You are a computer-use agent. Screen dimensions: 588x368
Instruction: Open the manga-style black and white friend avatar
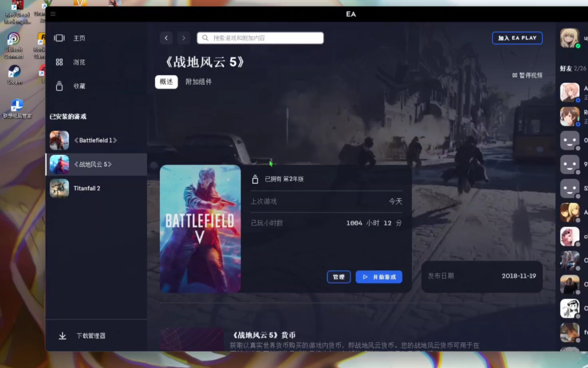(x=570, y=308)
